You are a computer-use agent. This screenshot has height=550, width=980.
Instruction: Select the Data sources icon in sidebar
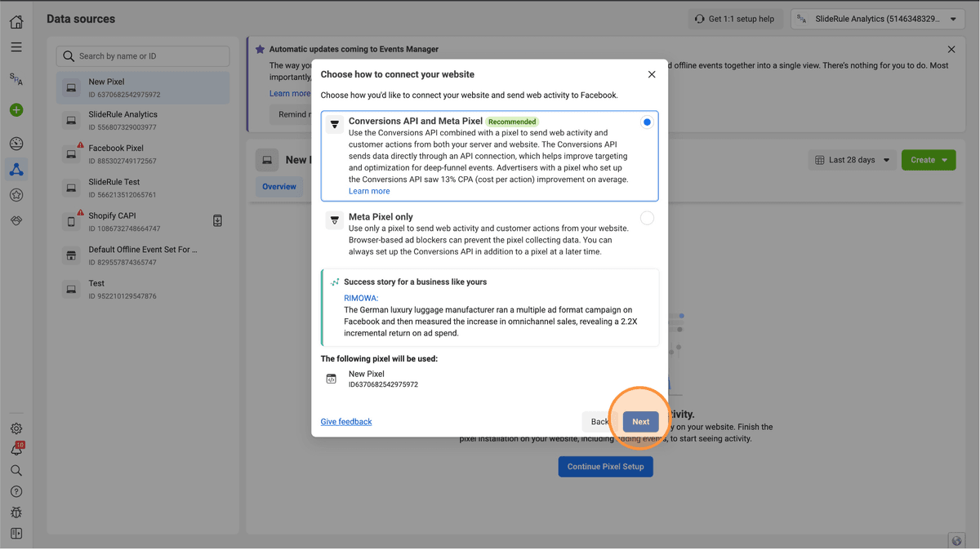pos(16,170)
